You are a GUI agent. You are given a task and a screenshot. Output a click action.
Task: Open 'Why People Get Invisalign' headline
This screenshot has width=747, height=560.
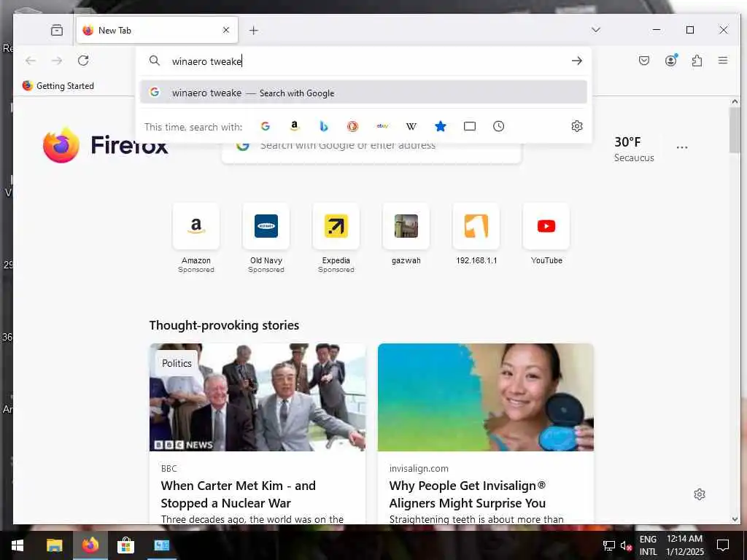pos(468,494)
